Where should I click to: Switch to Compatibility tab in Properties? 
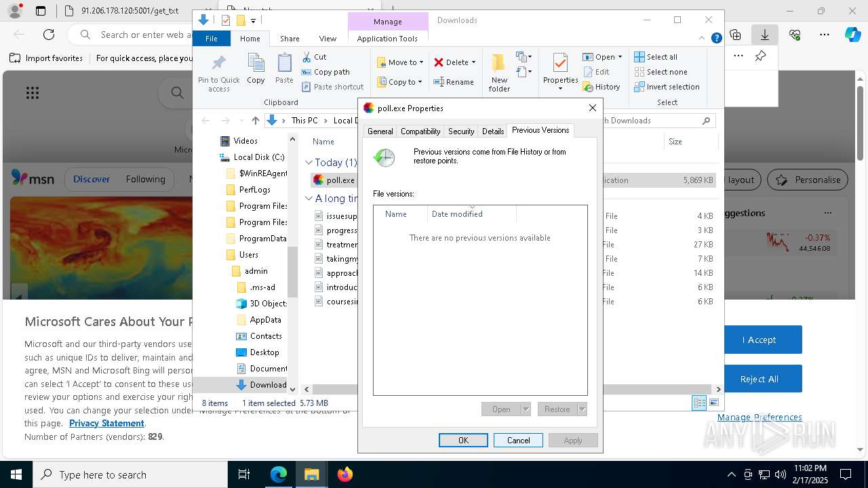(420, 131)
